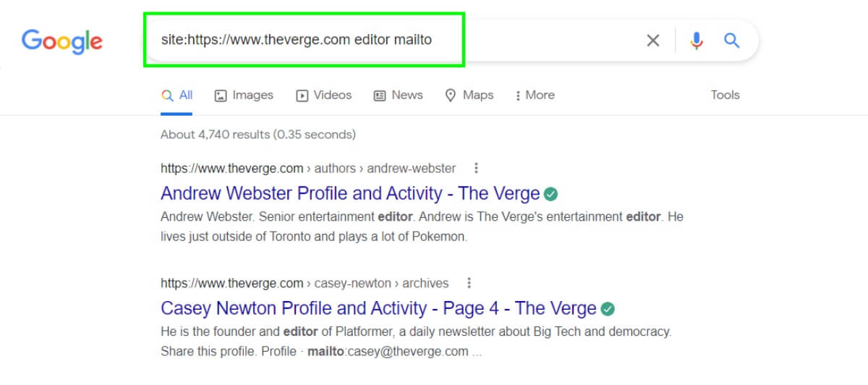Click the 'About 4,740 results' text
The width and height of the screenshot is (868, 385).
coord(258,135)
